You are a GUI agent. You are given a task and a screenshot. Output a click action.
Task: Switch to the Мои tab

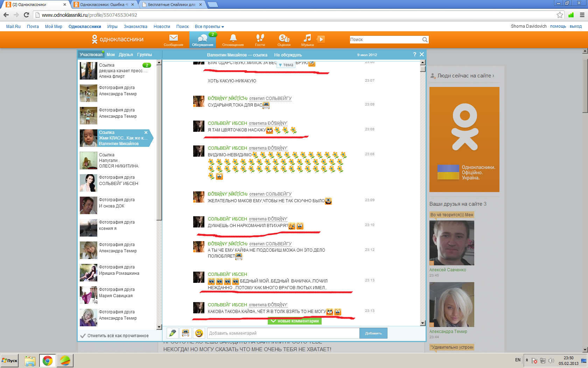(111, 55)
